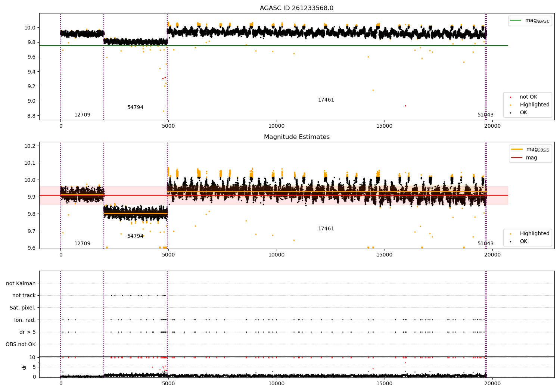The height and width of the screenshot is (392, 560).
Task: Click the 54794 annotation in the top plot
Action: click(135, 108)
